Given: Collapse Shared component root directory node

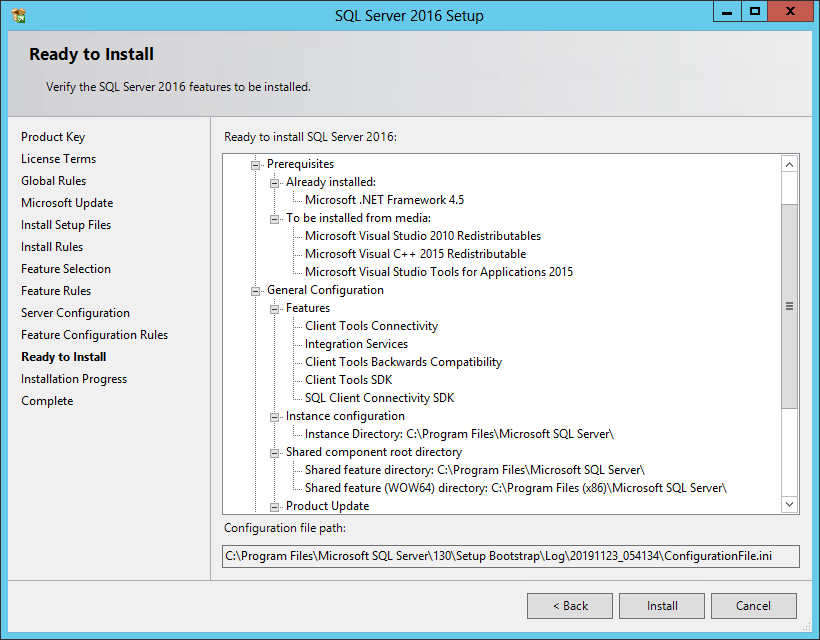Looking at the screenshot, I should [274, 453].
